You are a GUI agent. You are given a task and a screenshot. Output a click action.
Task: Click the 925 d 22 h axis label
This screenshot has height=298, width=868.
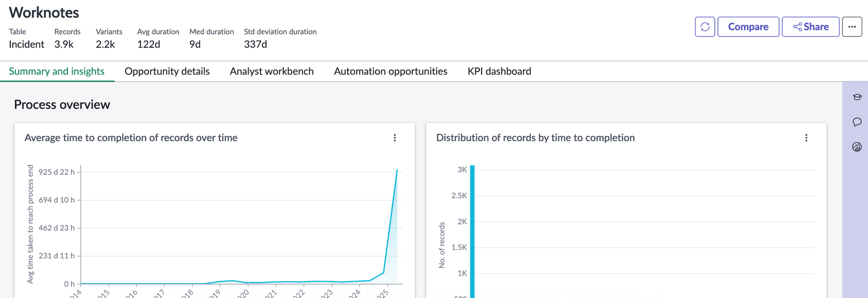click(x=56, y=172)
